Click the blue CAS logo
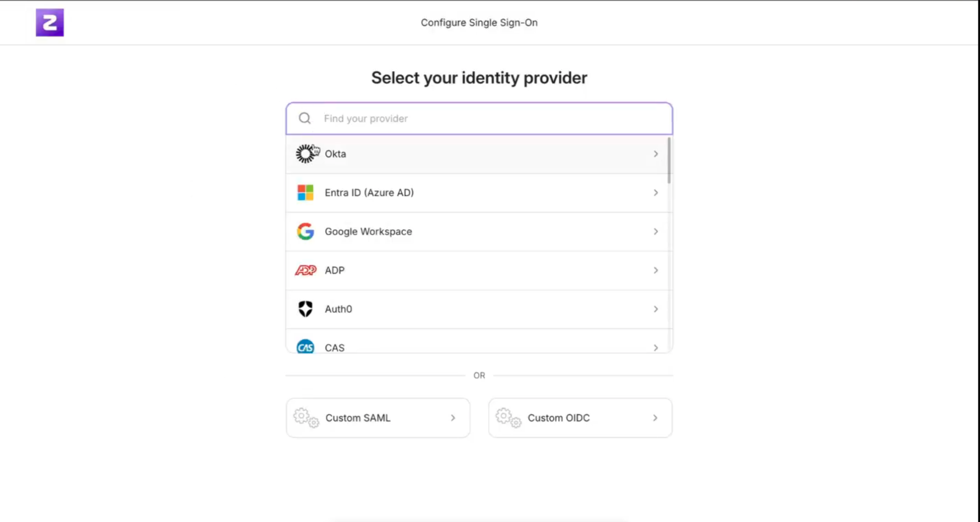980x522 pixels. tap(305, 347)
